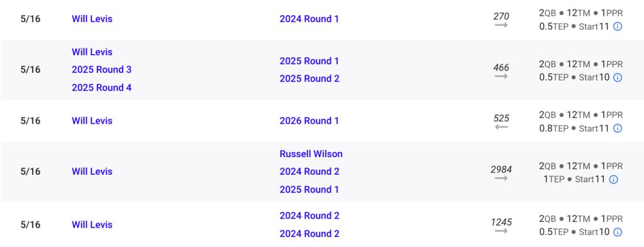The image size is (644, 247).
Task: Open info icon in the 1TEP row
Action: pos(614,179)
